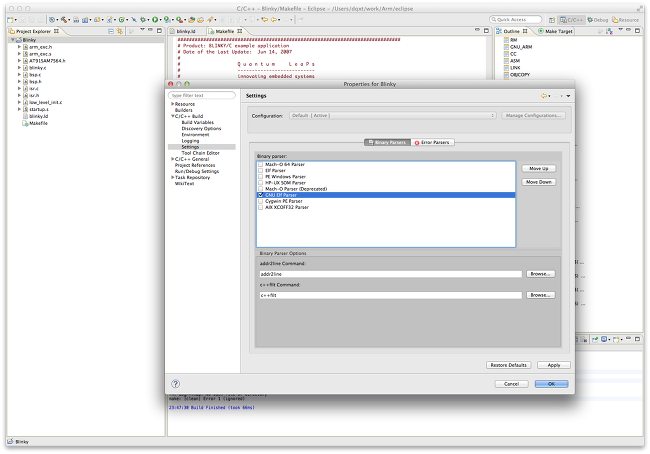Click the Outline sort icon

click(x=609, y=31)
